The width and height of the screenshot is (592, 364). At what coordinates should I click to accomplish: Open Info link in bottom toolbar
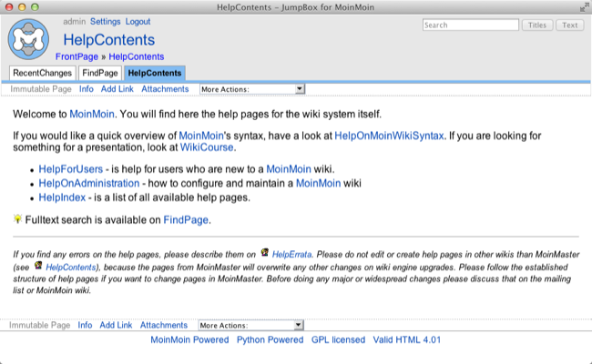(x=85, y=325)
